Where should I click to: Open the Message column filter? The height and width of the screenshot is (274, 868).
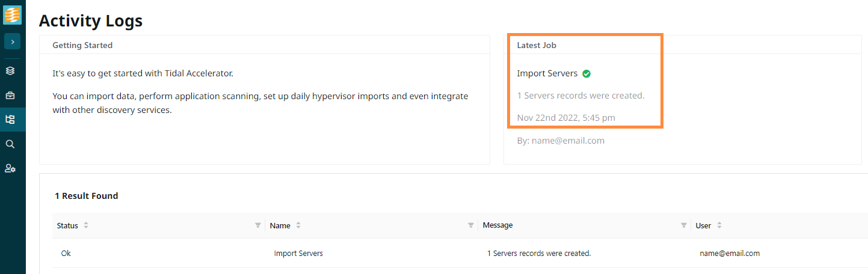(683, 225)
